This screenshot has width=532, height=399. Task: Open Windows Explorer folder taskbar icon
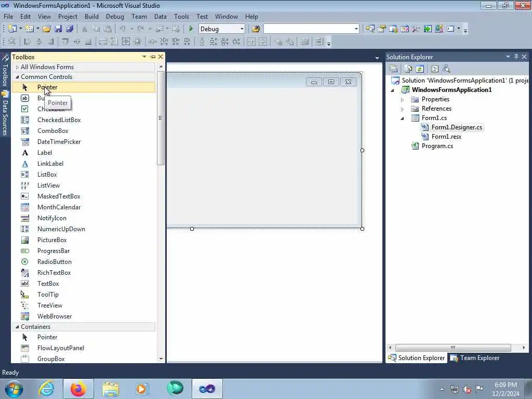111,389
